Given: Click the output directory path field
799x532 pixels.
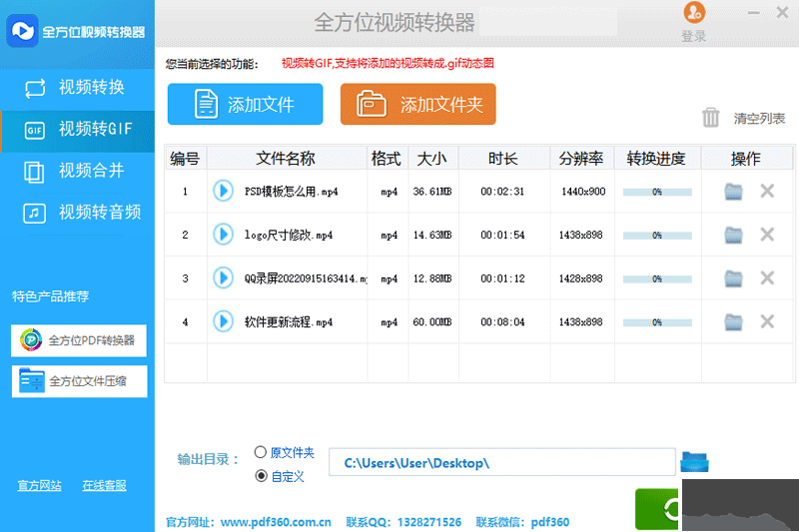Looking at the screenshot, I should pos(502,463).
